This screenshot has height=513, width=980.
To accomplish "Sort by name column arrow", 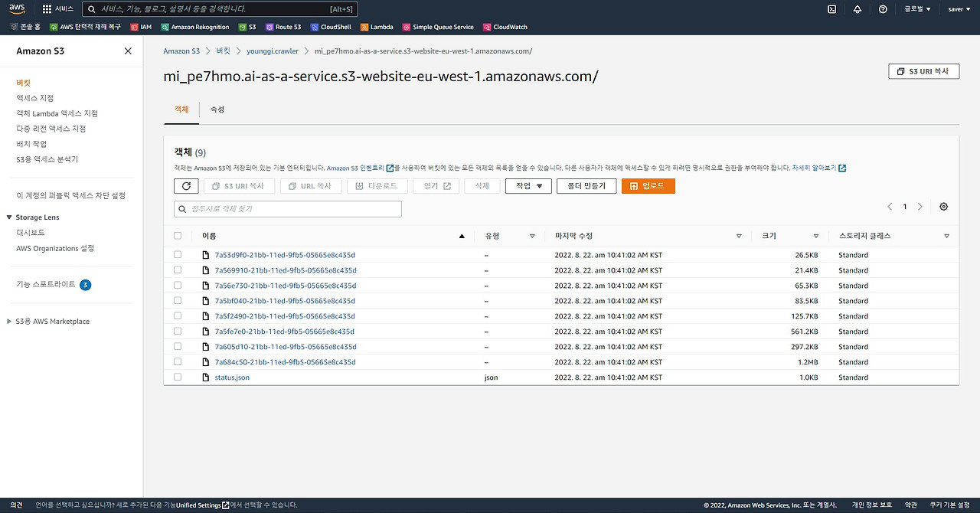I will pyautogui.click(x=462, y=237).
